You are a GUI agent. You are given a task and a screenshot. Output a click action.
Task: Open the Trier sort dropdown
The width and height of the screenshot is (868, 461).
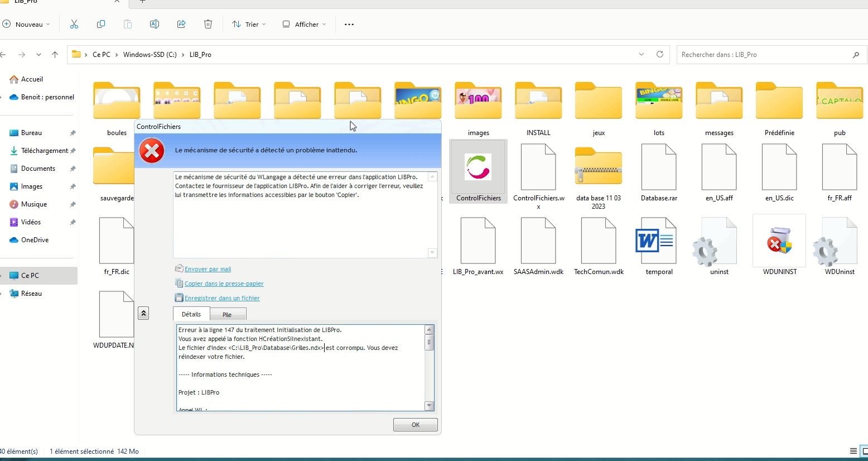(249, 24)
